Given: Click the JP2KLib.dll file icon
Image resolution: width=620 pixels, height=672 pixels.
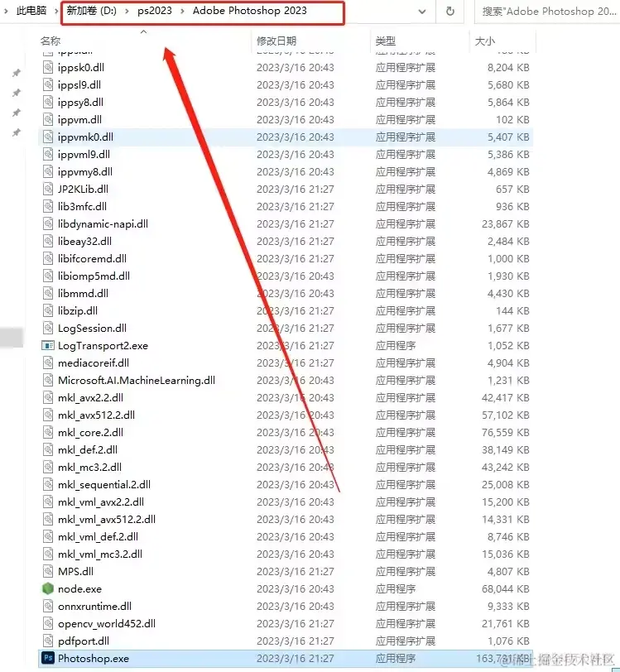Looking at the screenshot, I should (x=48, y=189).
